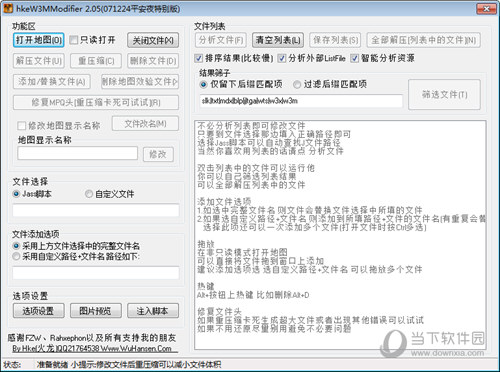Click the status bar text 准备就绪
This screenshot has width=500, height=372.
(53, 365)
